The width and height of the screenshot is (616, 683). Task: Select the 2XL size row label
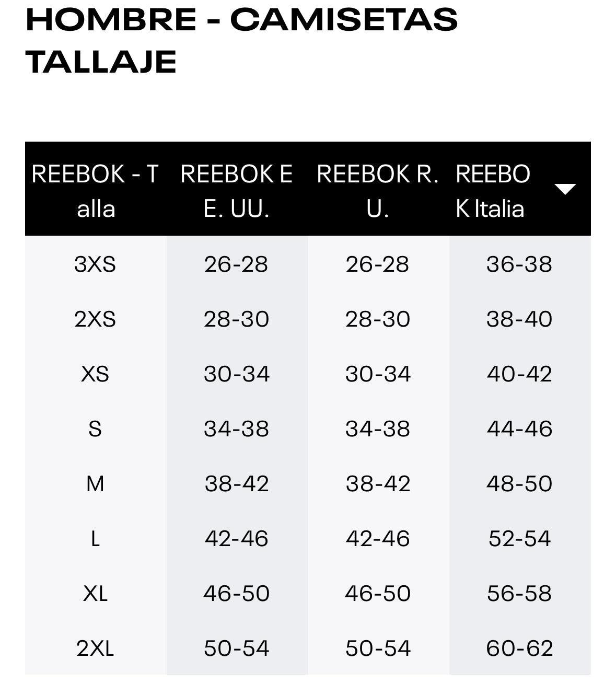coord(95,649)
